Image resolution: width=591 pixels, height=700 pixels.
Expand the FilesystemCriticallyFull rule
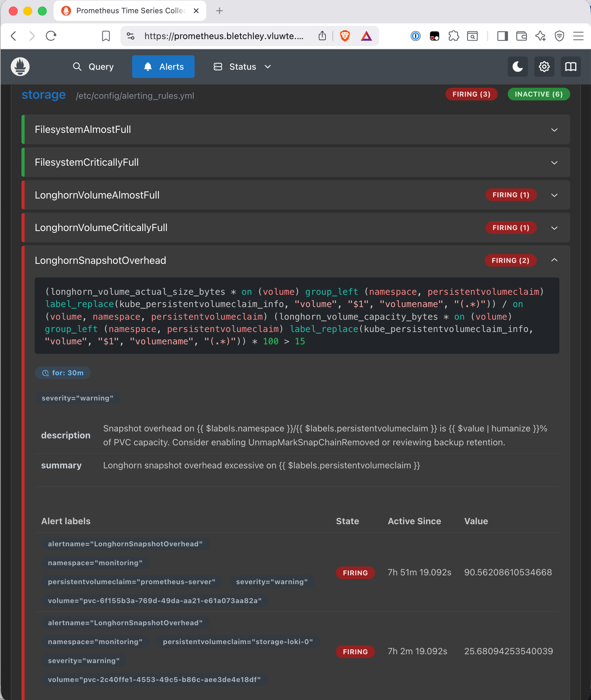[296, 162]
